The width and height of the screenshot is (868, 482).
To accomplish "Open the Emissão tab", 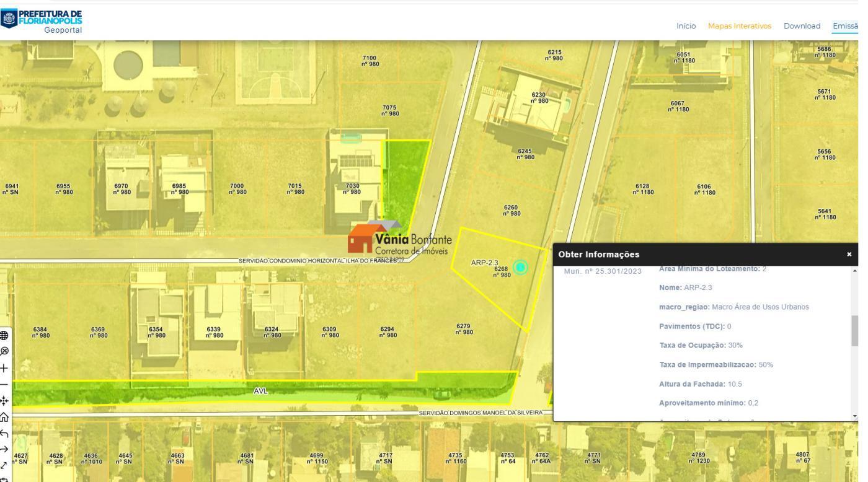I will [x=846, y=26].
